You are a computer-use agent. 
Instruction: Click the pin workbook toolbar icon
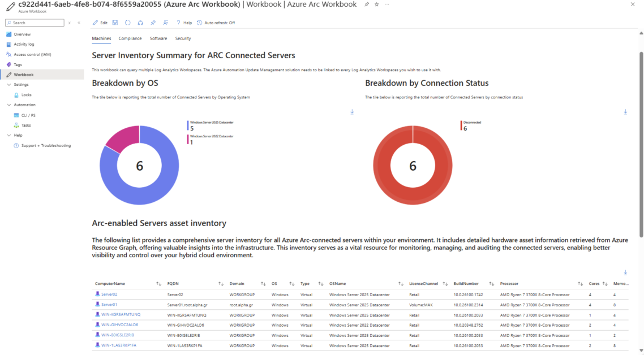(x=153, y=23)
